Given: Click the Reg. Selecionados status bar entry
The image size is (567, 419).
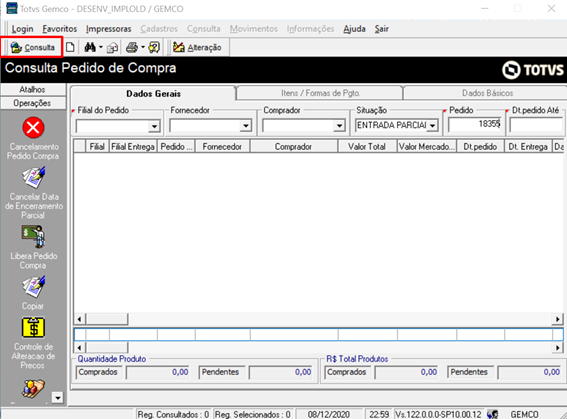Looking at the screenshot, I should pos(252,414).
